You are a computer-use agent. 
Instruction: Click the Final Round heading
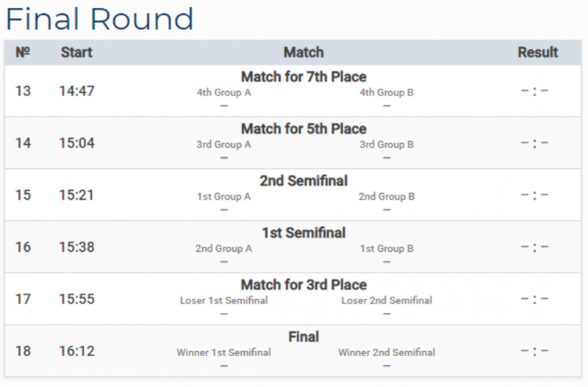99,19
